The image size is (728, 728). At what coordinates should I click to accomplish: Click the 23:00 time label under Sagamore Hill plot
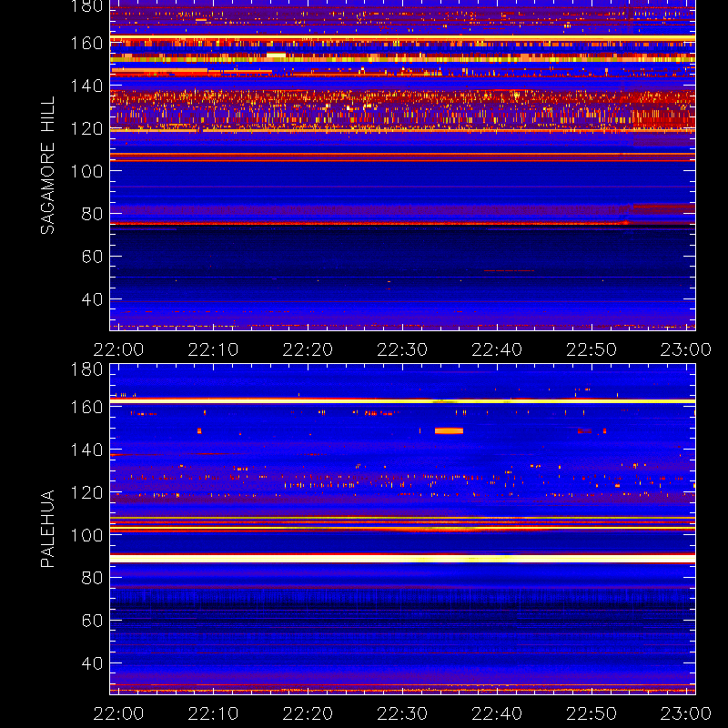click(x=686, y=349)
